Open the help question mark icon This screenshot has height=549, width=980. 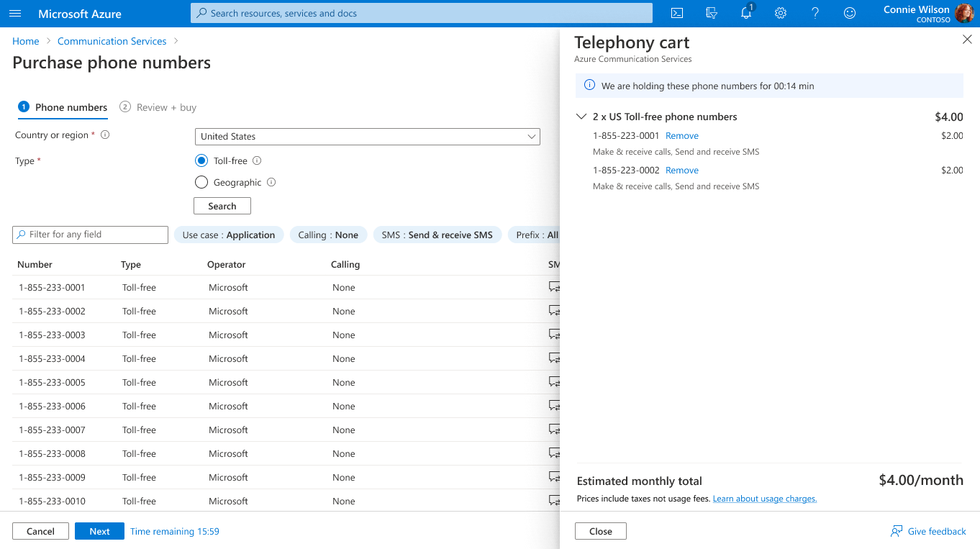click(815, 14)
